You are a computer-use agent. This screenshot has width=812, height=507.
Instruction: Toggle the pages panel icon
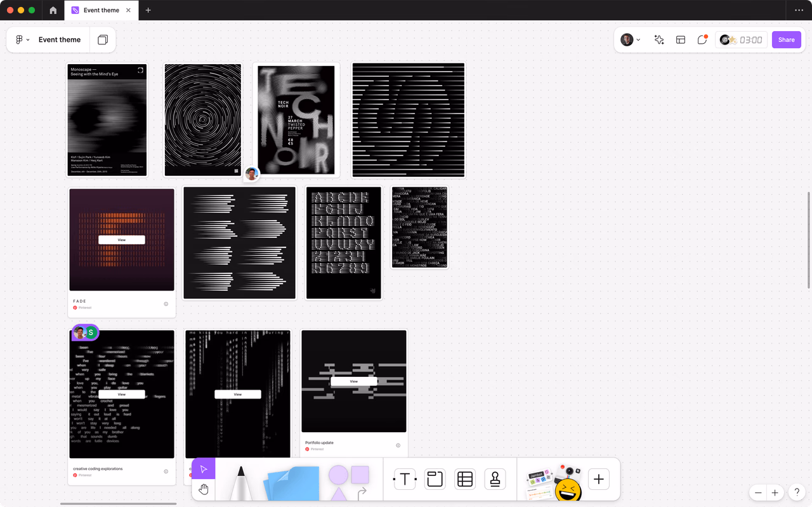tap(103, 40)
